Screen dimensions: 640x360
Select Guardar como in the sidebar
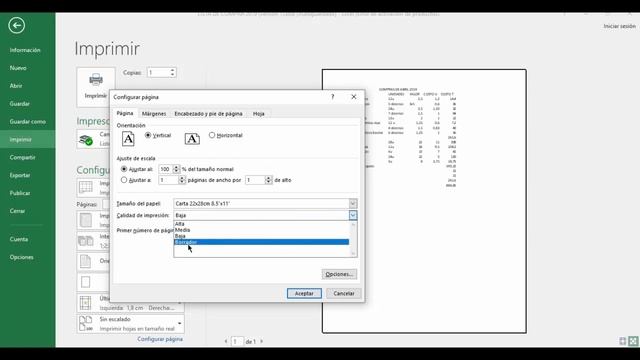coord(27,122)
